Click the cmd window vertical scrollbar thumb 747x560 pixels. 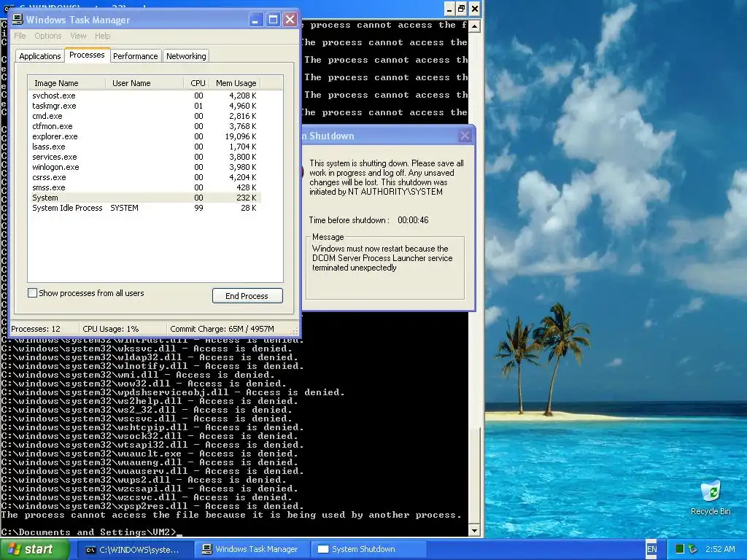pos(474,475)
